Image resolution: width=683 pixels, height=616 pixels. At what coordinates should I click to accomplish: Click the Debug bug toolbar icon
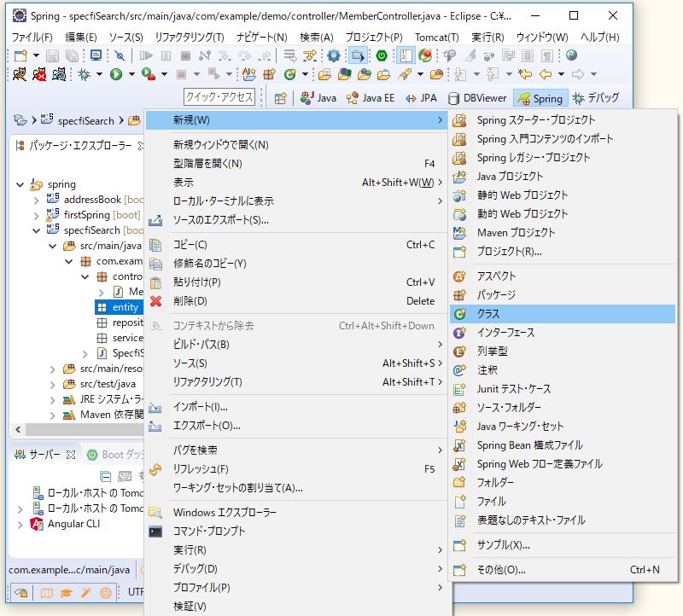[x=84, y=74]
